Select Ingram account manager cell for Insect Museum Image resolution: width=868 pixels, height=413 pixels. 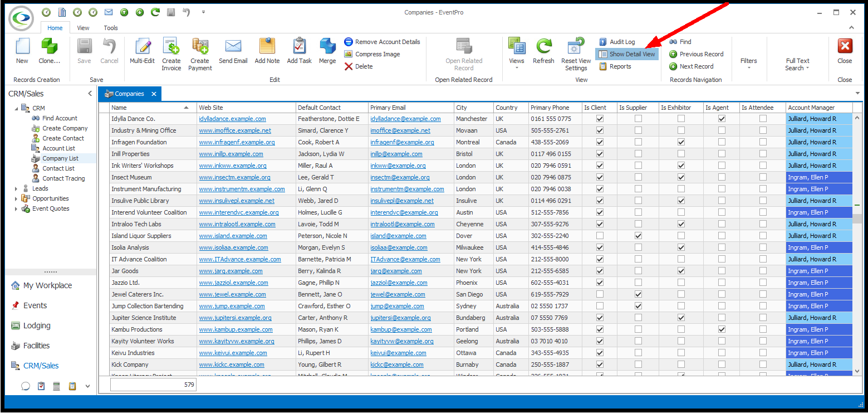click(818, 177)
